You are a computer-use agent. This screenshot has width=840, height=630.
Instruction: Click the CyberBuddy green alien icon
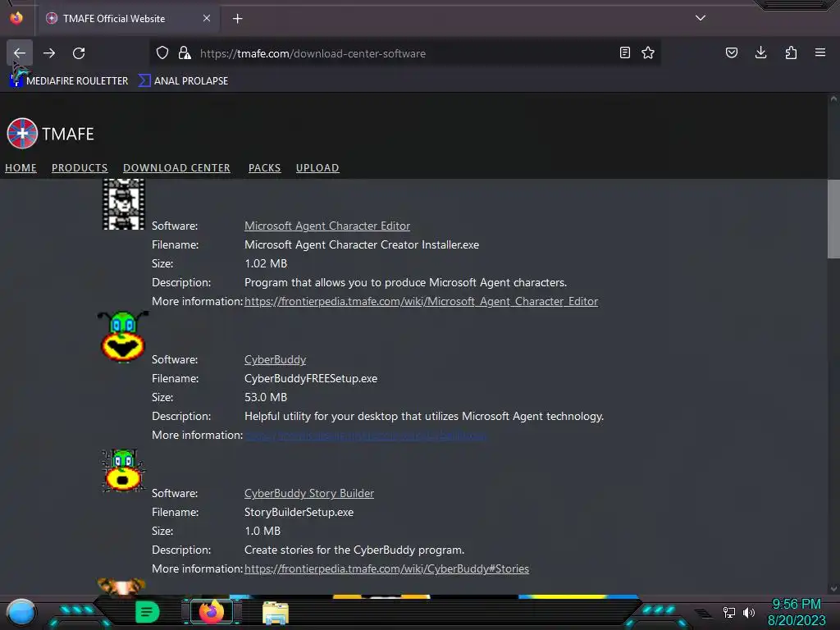tap(123, 337)
